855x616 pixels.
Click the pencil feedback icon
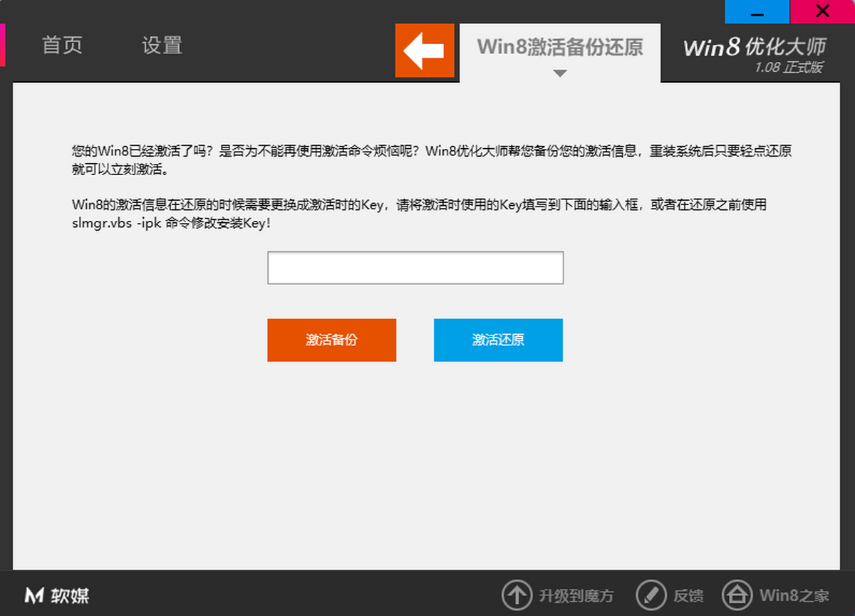pyautogui.click(x=651, y=595)
